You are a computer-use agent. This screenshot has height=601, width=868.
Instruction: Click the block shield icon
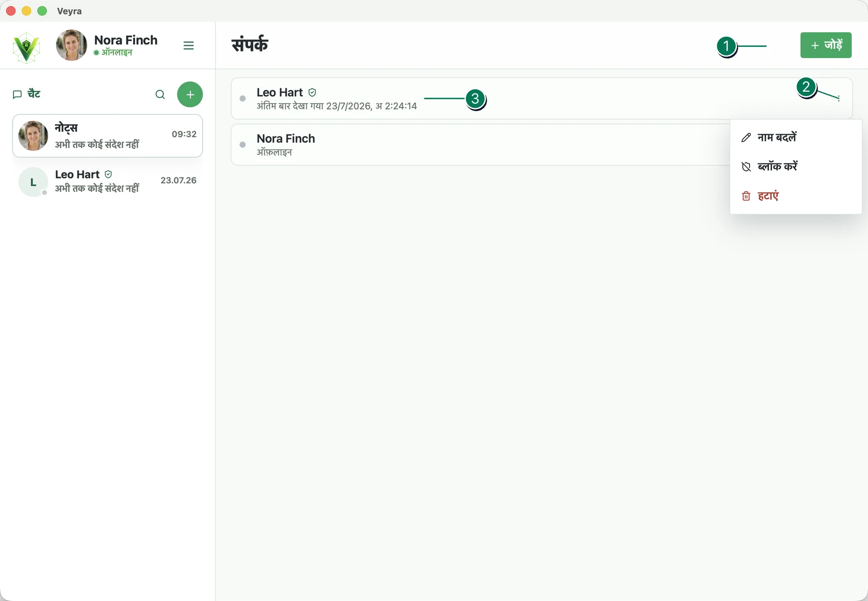pos(746,166)
